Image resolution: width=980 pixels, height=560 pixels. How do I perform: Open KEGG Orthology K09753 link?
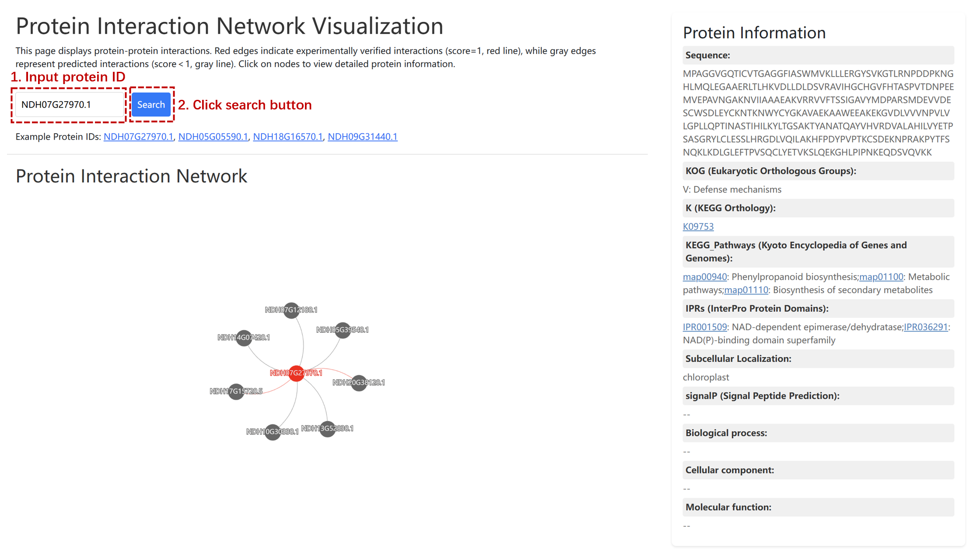coord(698,226)
